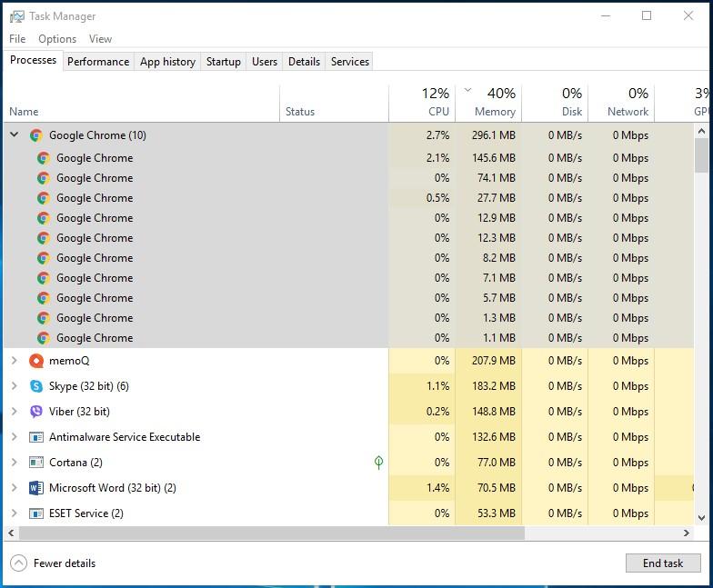Viewport: 713px width, 588px height.
Task: Sort by the Name column header
Action: pos(142,104)
